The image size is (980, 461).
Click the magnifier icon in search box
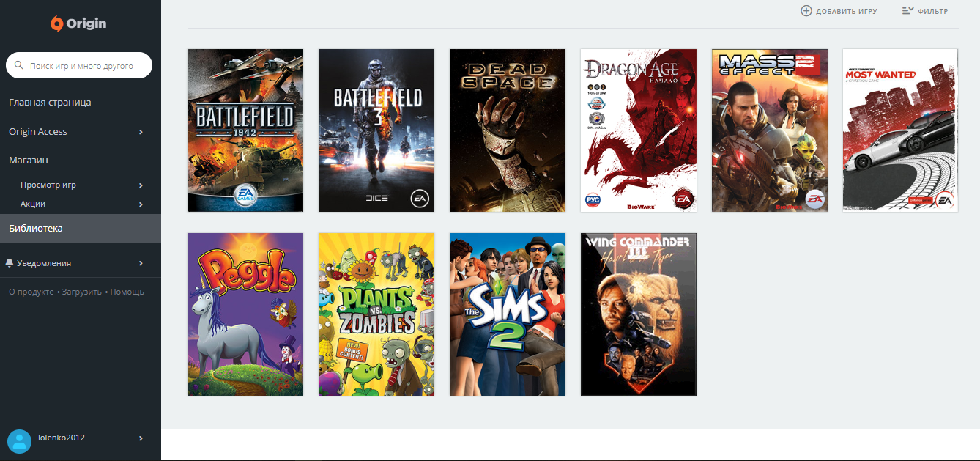[19, 65]
